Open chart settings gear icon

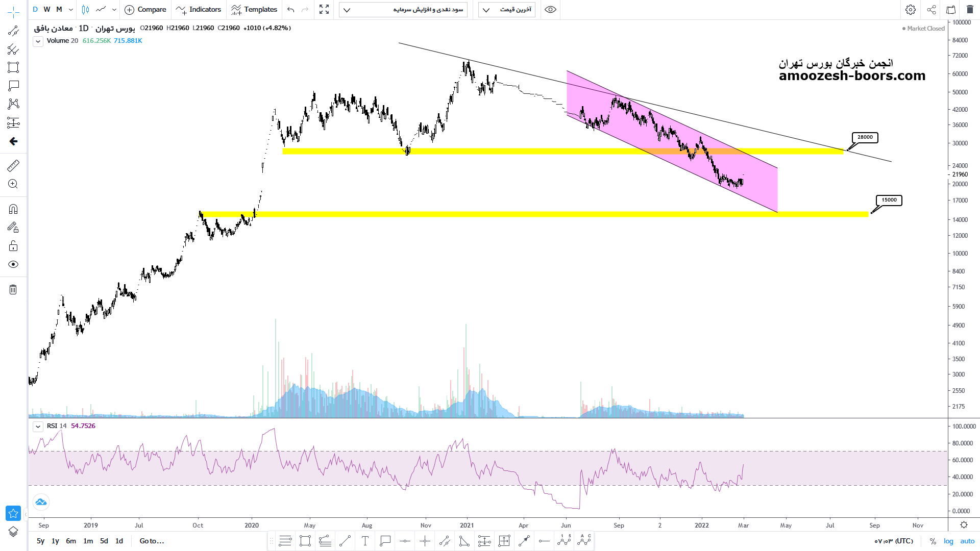pos(910,10)
